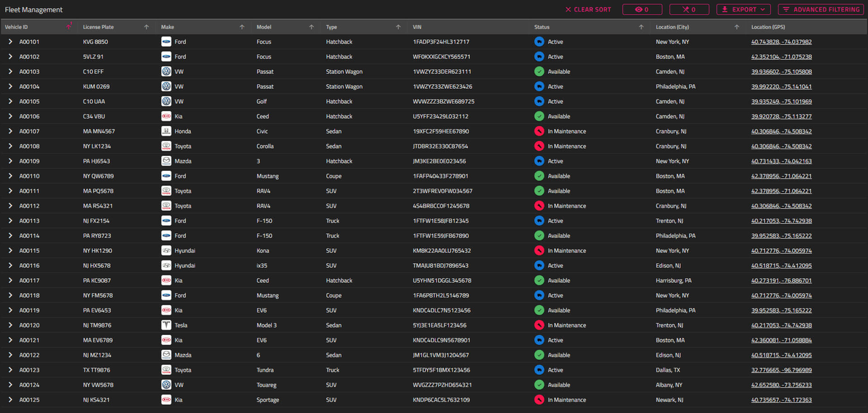Expand row A00122
Image resolution: width=868 pixels, height=413 pixels.
tap(10, 355)
